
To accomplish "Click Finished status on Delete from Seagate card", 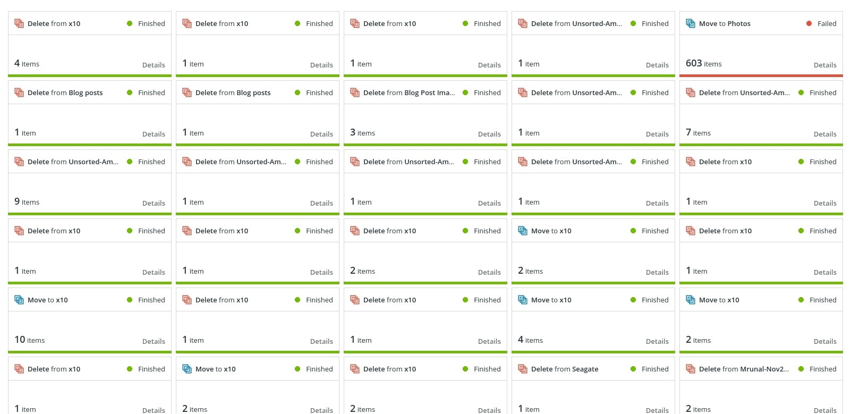I will click(655, 369).
